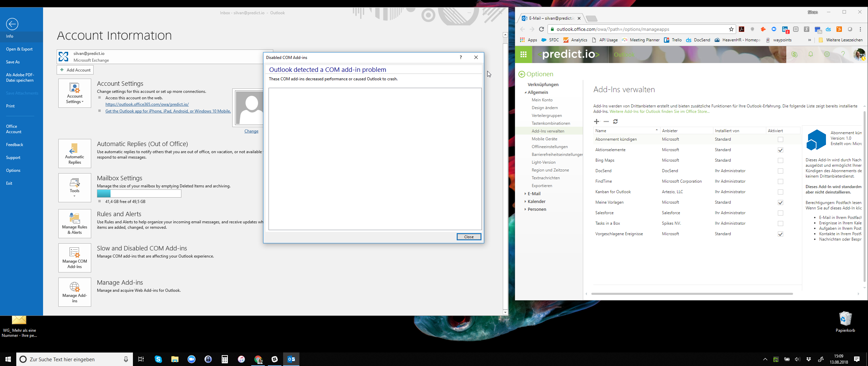Enable the FindTime add-in checkbox
The height and width of the screenshot is (366, 868).
pyautogui.click(x=781, y=181)
